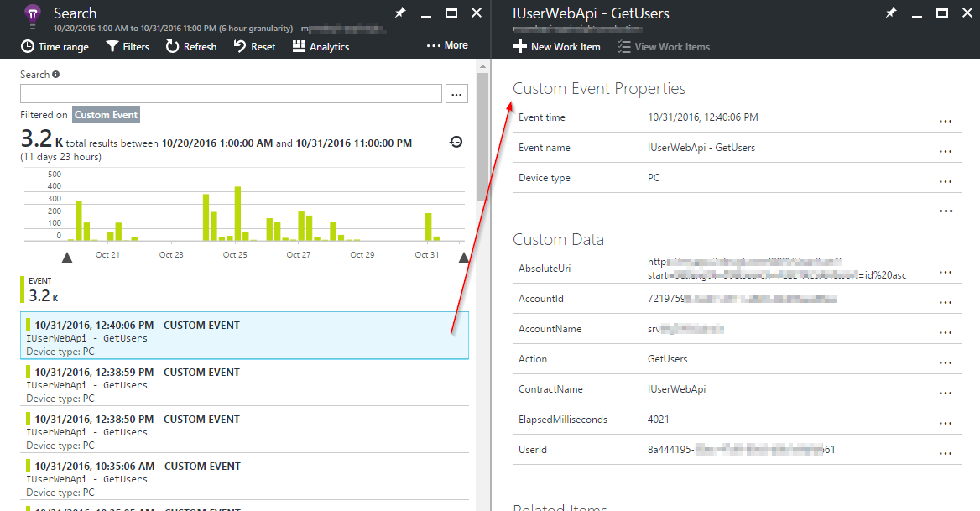Select the 12:38:59 PM custom event
Viewport: 980px width, 511px height.
click(243, 384)
